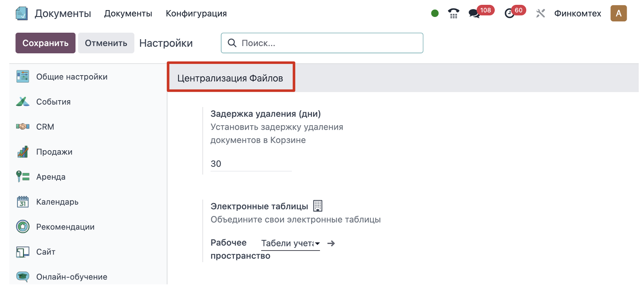Click the Сохранить button
Viewport: 644px width, 290px height.
click(x=45, y=43)
